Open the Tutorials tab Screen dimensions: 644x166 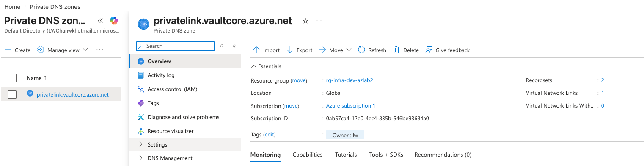pos(346,155)
